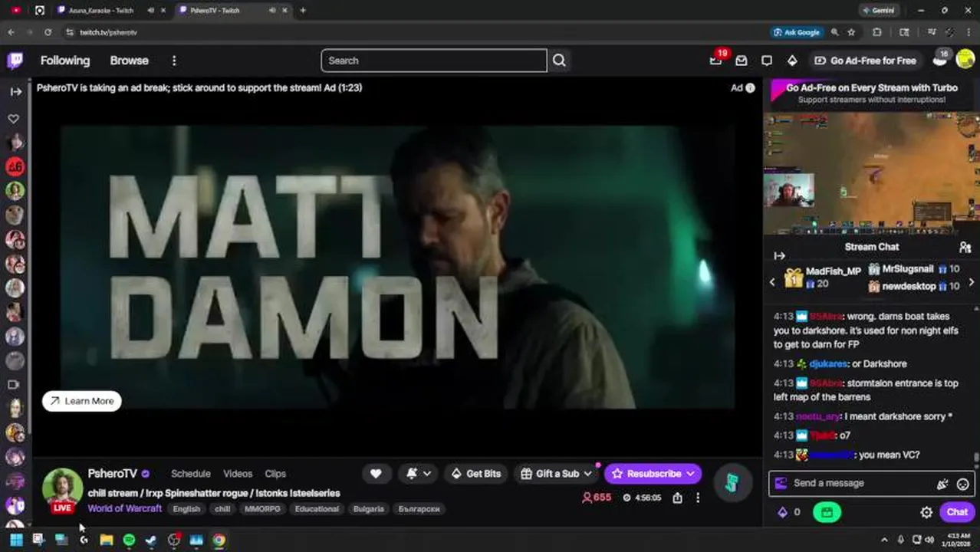Open stream more-options three dots
Viewport: 980px width, 552px height.
(698, 498)
